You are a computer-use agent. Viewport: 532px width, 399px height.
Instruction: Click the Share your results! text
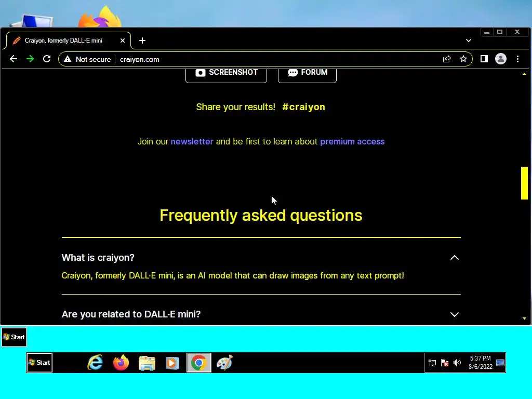(x=236, y=107)
